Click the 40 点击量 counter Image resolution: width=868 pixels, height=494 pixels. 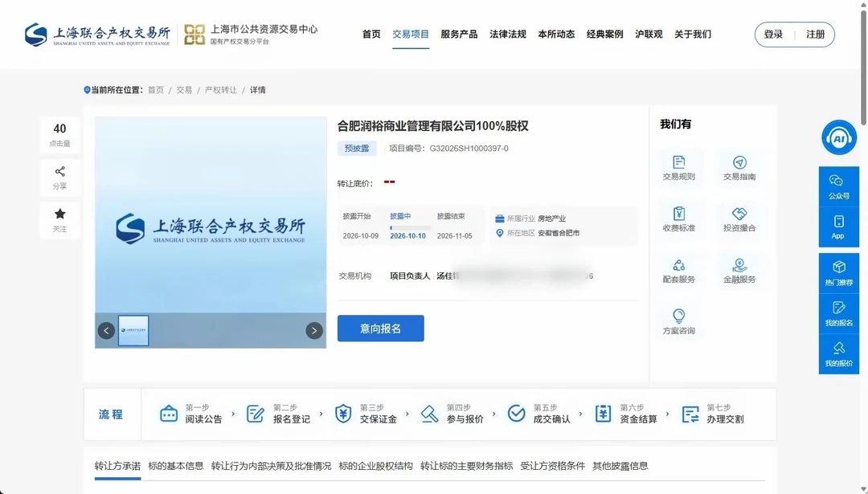pos(59,134)
